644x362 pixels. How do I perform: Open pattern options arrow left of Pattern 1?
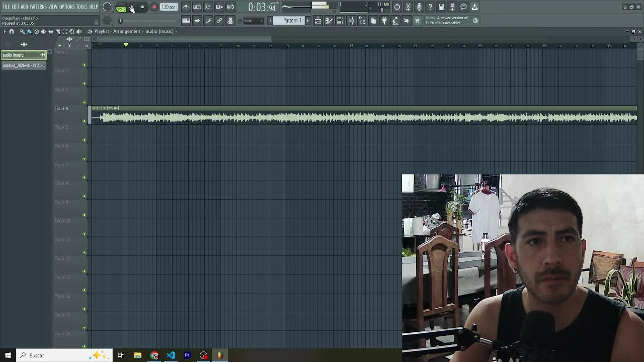(270, 21)
